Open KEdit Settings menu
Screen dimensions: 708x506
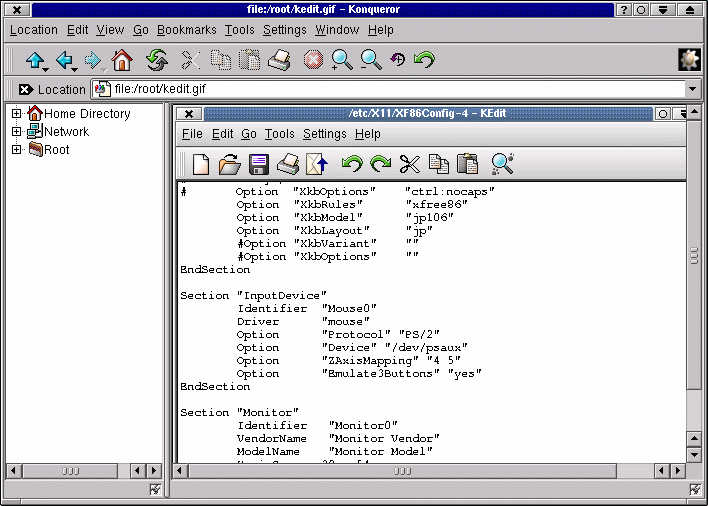[325, 134]
